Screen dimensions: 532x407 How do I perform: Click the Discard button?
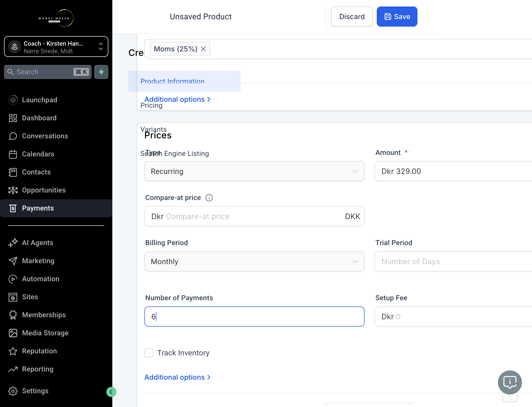point(352,17)
